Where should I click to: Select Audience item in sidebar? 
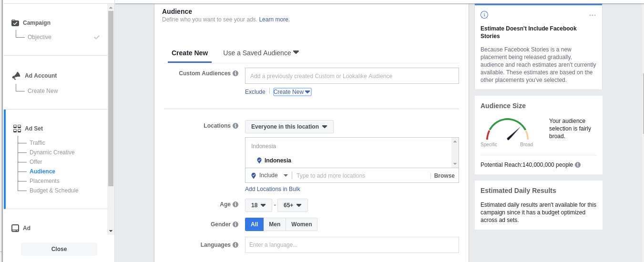click(42, 171)
